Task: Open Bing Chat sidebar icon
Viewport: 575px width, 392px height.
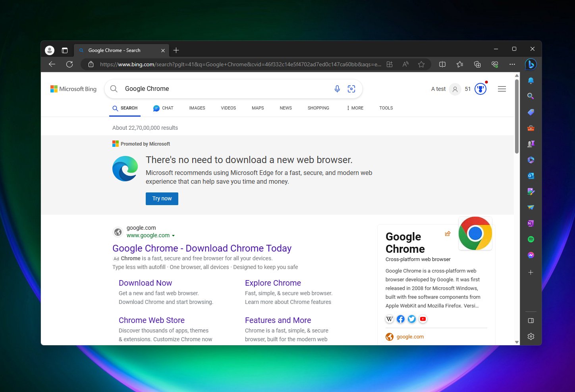Action: [531, 64]
